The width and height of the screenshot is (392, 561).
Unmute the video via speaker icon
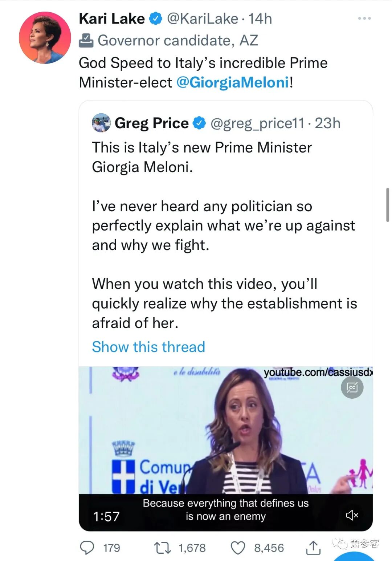coord(352,515)
